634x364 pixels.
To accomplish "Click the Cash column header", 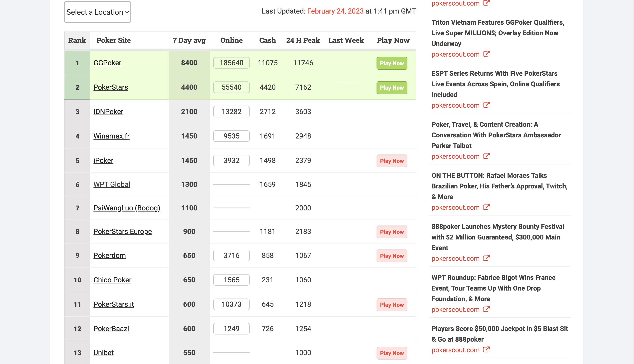I will [267, 40].
